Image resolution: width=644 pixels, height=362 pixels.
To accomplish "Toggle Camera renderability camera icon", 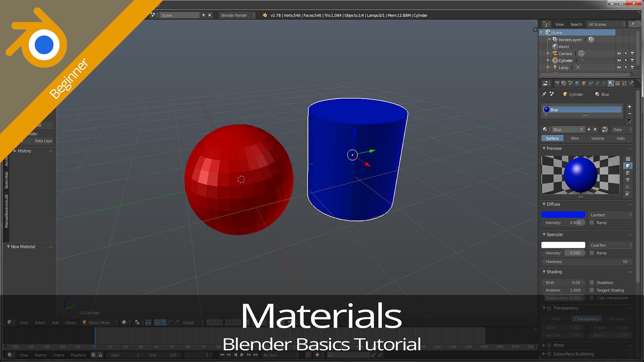I will (632, 53).
